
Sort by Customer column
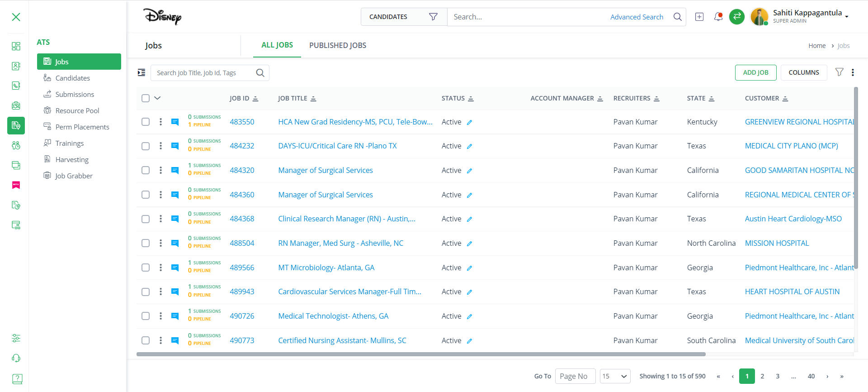[785, 99]
